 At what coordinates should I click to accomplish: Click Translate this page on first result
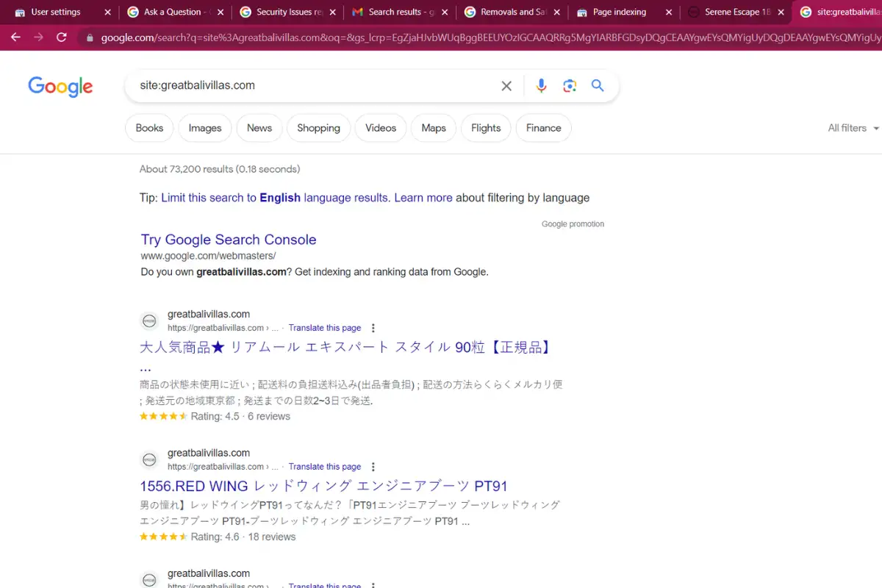[325, 328]
